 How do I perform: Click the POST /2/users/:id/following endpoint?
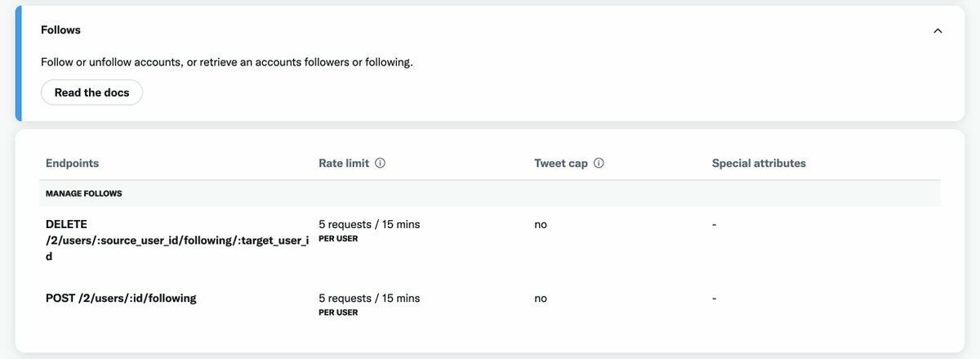coord(121,298)
